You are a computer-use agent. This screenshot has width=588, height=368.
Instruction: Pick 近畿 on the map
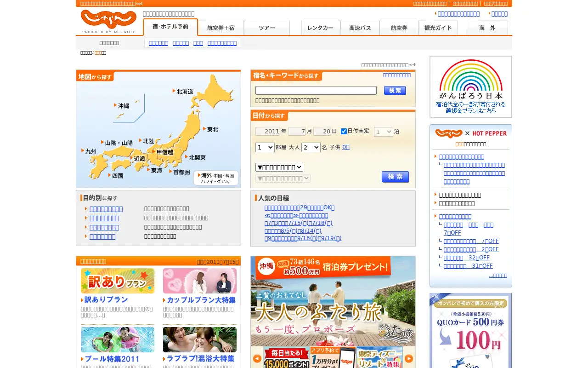point(138,159)
